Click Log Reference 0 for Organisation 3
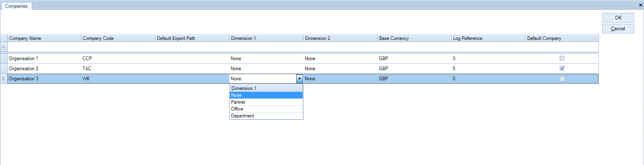The image size is (644, 165). (489, 79)
